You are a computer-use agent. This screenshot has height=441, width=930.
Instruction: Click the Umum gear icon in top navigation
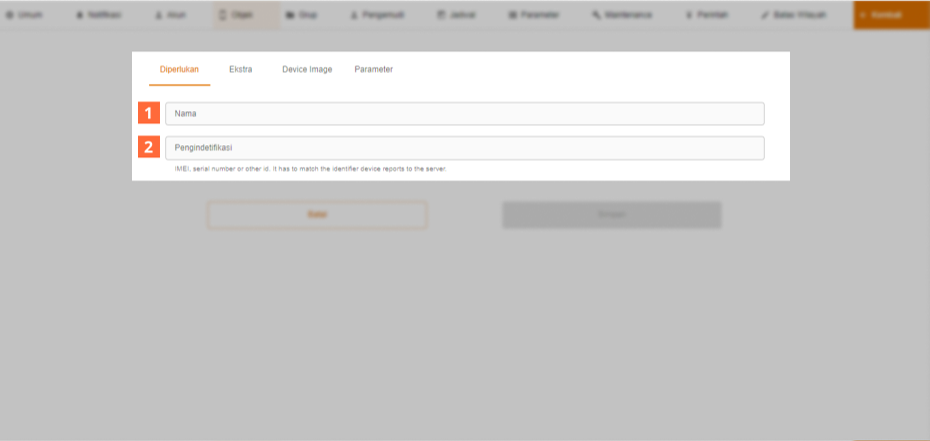(10, 16)
